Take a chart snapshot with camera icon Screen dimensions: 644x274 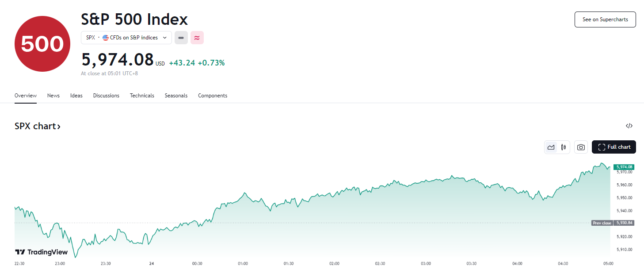click(581, 147)
